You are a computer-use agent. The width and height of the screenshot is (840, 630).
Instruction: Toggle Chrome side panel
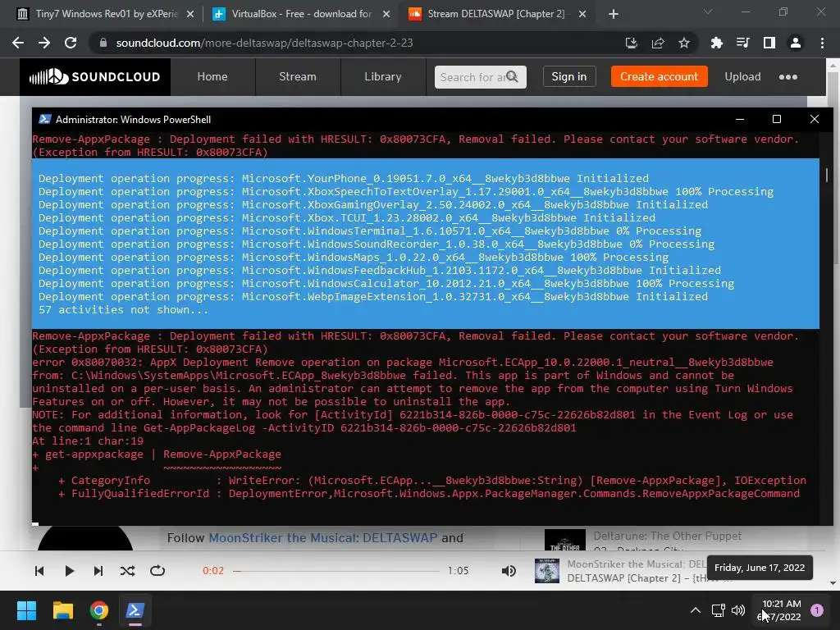tap(769, 43)
